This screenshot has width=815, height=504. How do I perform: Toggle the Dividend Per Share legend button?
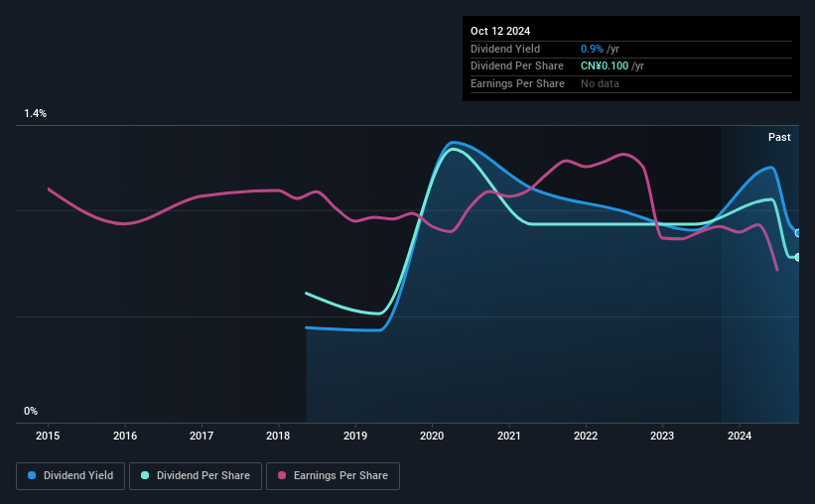point(196,476)
